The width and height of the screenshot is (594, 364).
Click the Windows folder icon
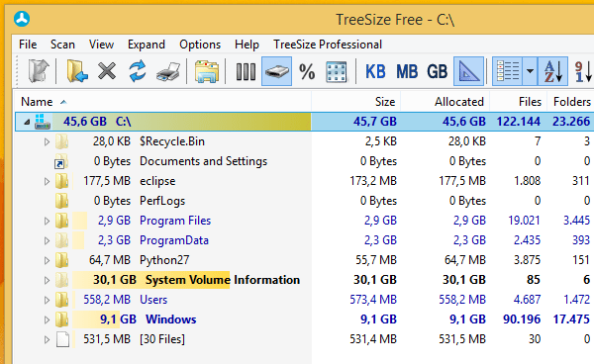click(61, 319)
